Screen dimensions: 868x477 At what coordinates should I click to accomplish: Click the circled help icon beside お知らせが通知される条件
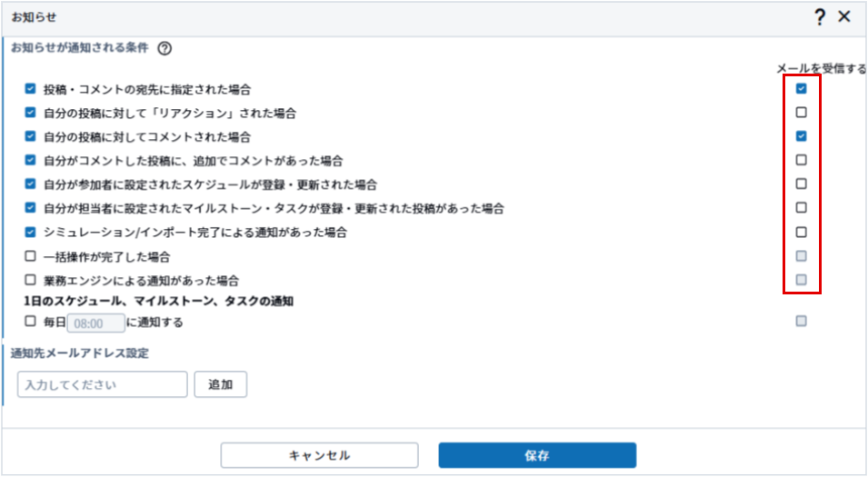[x=165, y=48]
